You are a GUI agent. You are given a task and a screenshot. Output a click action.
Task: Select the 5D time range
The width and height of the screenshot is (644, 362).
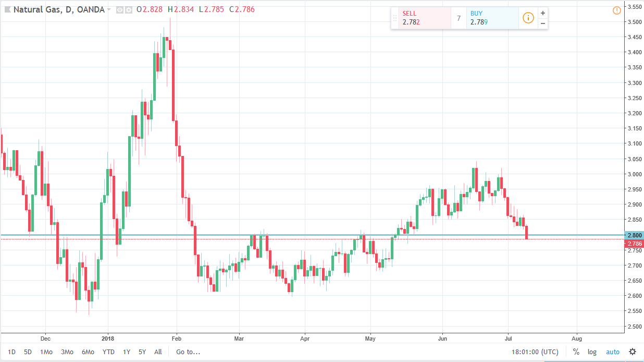[x=28, y=352]
